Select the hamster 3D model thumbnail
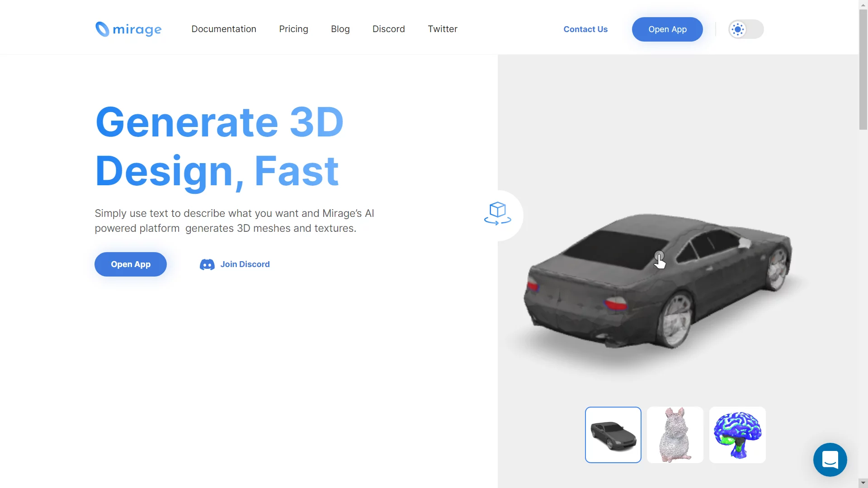Image resolution: width=868 pixels, height=488 pixels. [x=675, y=434]
